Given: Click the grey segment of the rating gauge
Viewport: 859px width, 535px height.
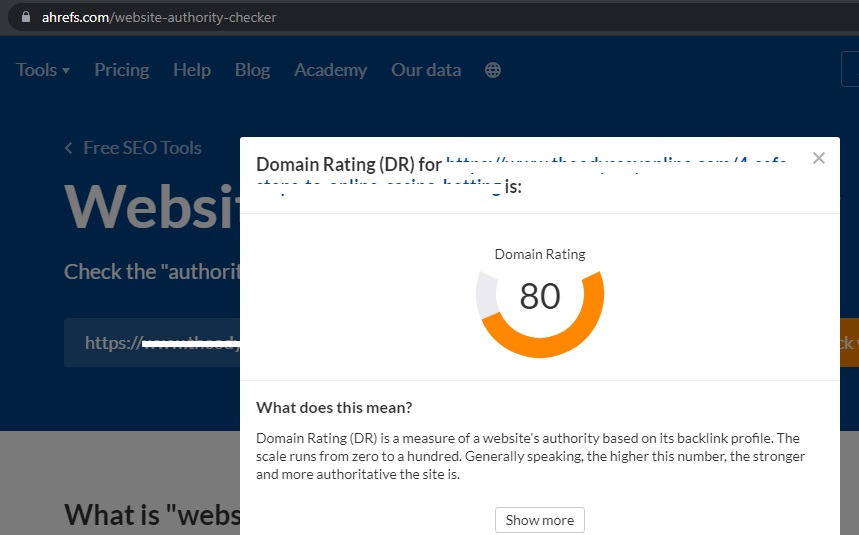Looking at the screenshot, I should tap(485, 294).
